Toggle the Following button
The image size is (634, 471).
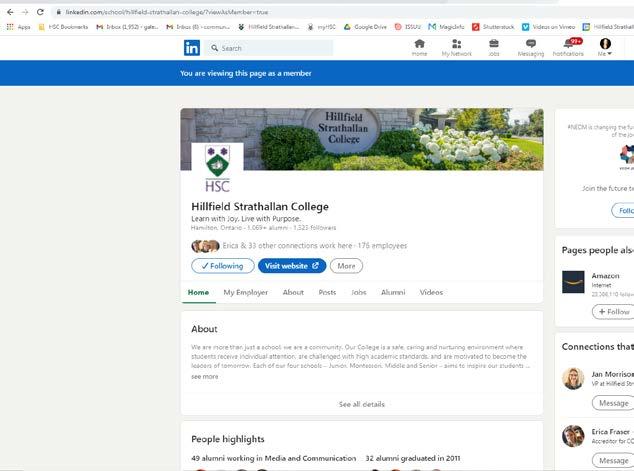coord(223,266)
